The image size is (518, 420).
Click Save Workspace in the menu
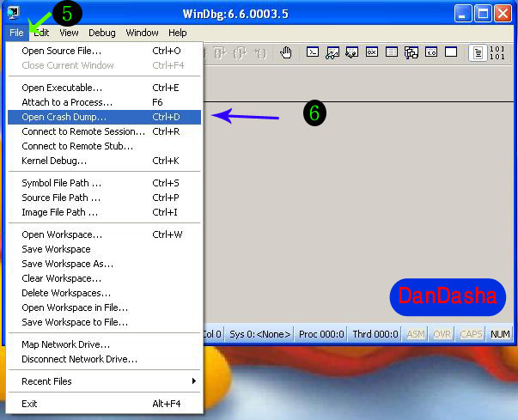[104, 249]
